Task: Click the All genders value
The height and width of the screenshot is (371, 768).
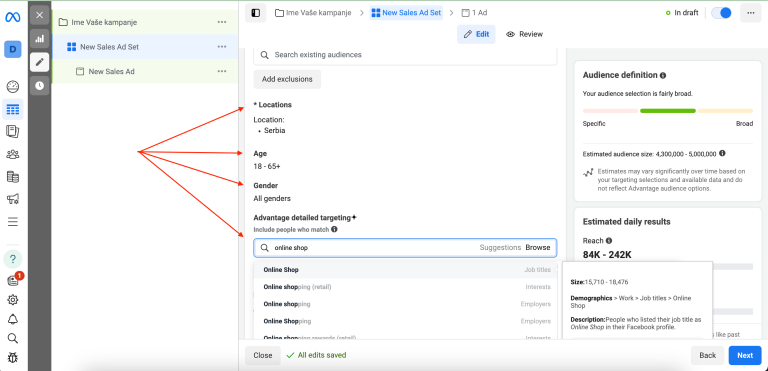Action: (272, 198)
